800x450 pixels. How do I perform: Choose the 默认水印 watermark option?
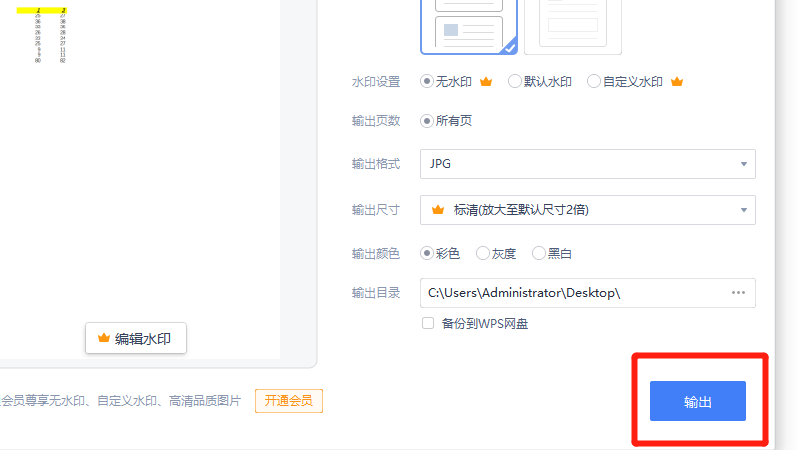[515, 82]
